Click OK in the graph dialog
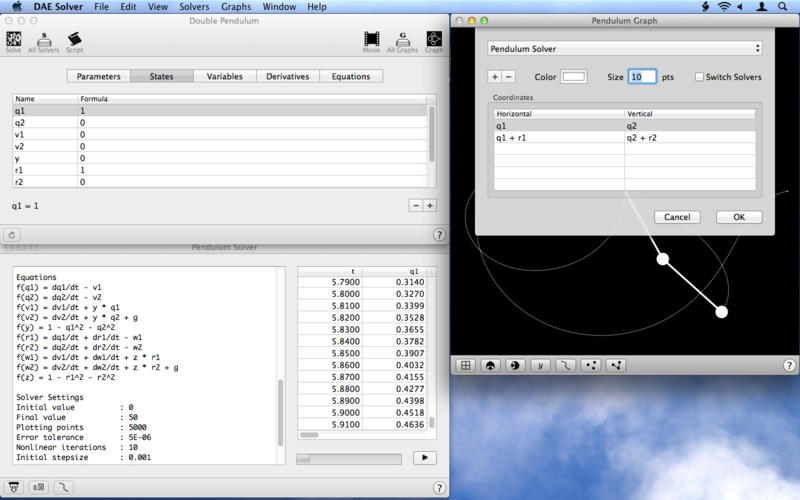The image size is (800, 500). click(x=739, y=217)
